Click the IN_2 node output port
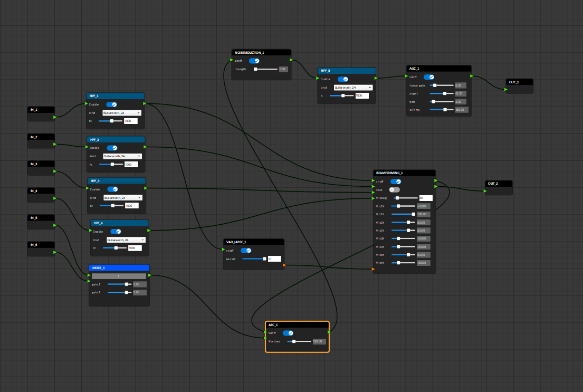 click(55, 145)
